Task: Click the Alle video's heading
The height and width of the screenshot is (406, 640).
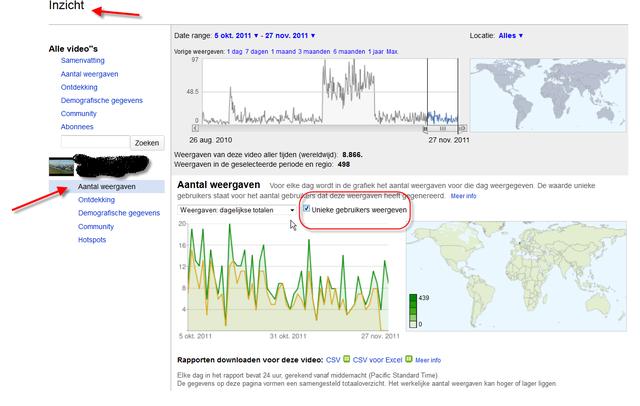Action: (73, 49)
